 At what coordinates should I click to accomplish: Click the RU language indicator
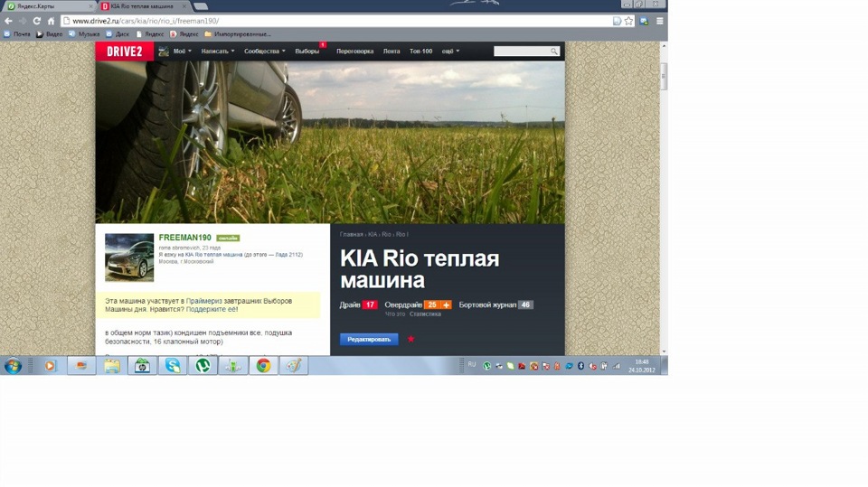click(x=472, y=364)
